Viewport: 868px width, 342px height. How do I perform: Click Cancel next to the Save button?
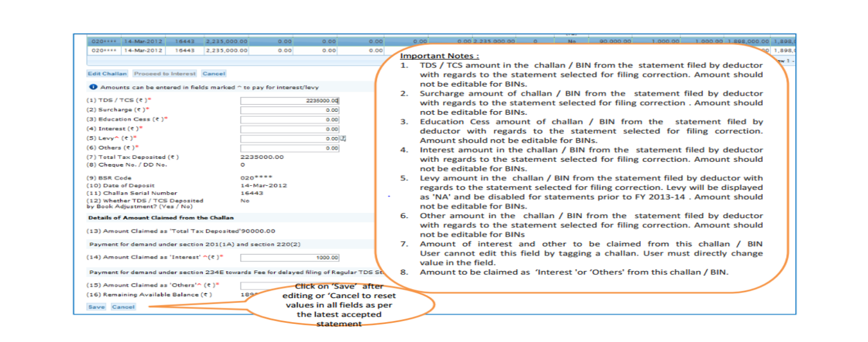[x=123, y=307]
